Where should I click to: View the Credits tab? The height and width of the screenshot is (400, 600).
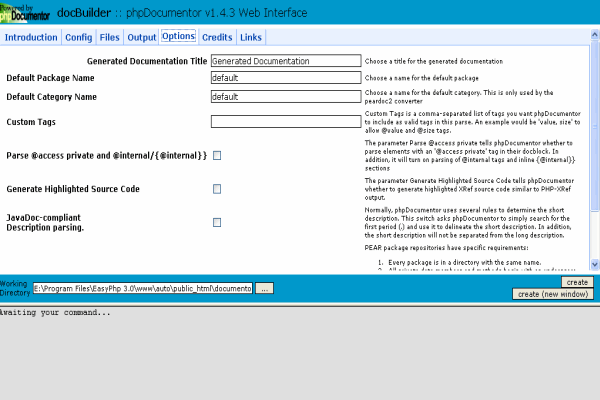[x=217, y=37]
